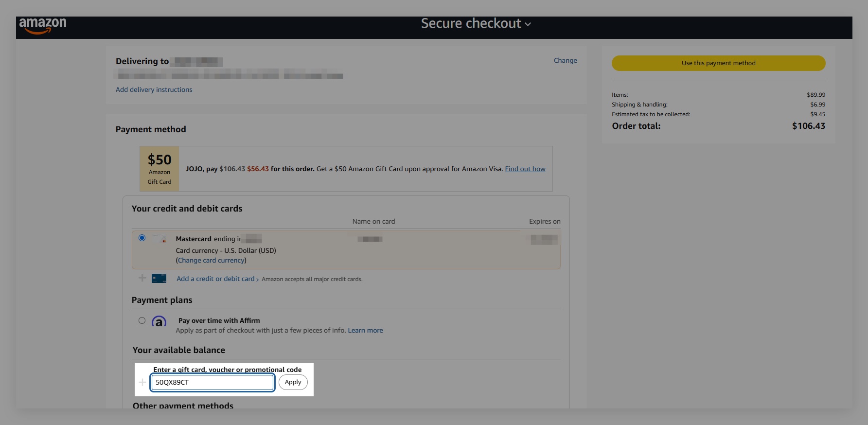Click the Payment plans heading
This screenshot has width=868, height=425.
coord(162,300)
